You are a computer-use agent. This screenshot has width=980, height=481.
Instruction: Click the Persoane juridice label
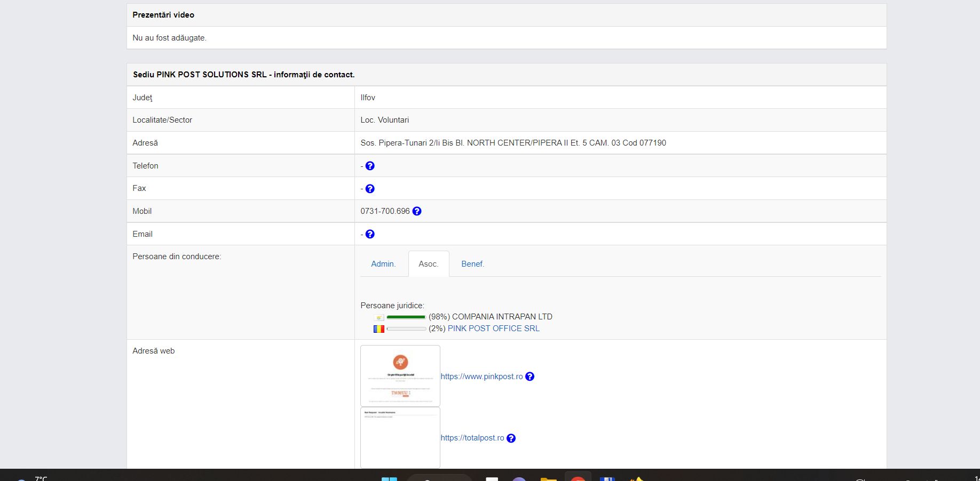pyautogui.click(x=392, y=306)
